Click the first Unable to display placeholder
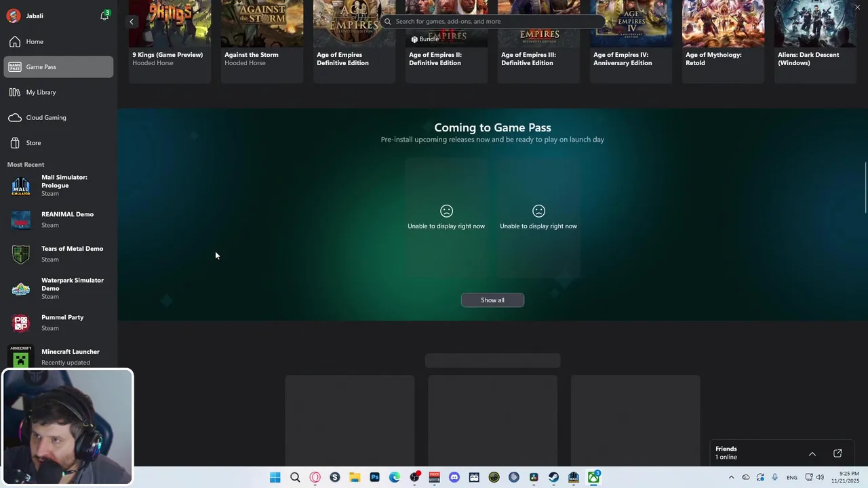This screenshot has width=868, height=488. 446,218
